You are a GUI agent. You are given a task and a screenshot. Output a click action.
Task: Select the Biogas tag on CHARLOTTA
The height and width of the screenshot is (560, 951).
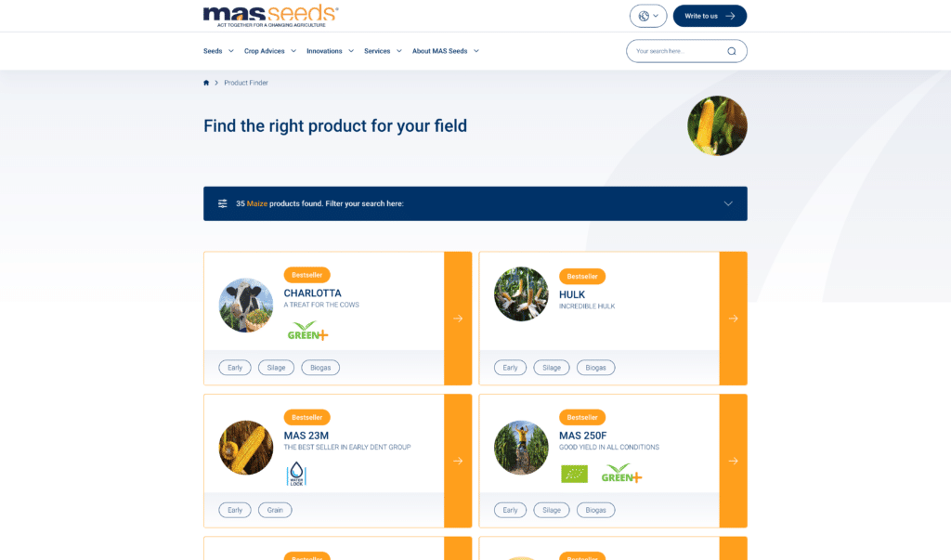(320, 368)
